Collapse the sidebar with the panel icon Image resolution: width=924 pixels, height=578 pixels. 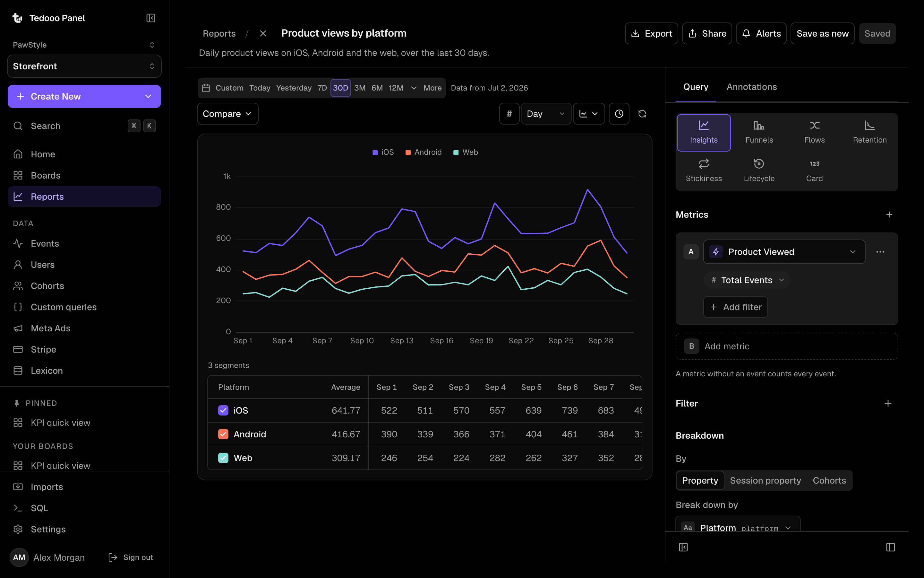tap(150, 18)
